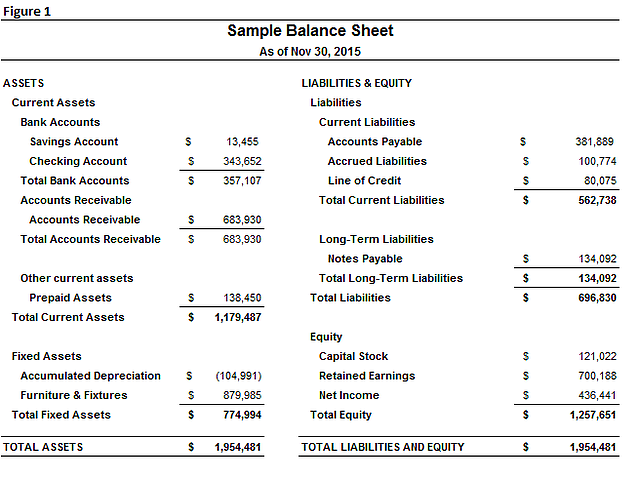Select the Total Current Liabilities amount 562,738
Screen dimensions: 638x478
(x=594, y=200)
